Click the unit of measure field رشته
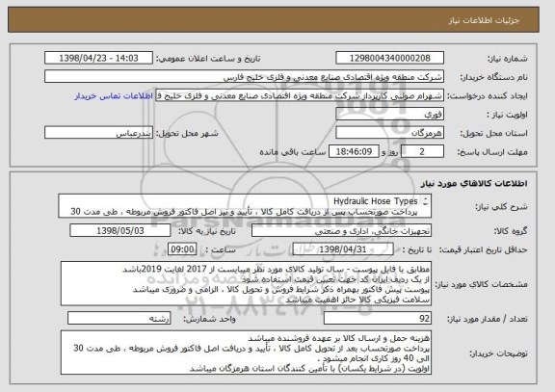Screen dimensions: 555x392 [119, 319]
